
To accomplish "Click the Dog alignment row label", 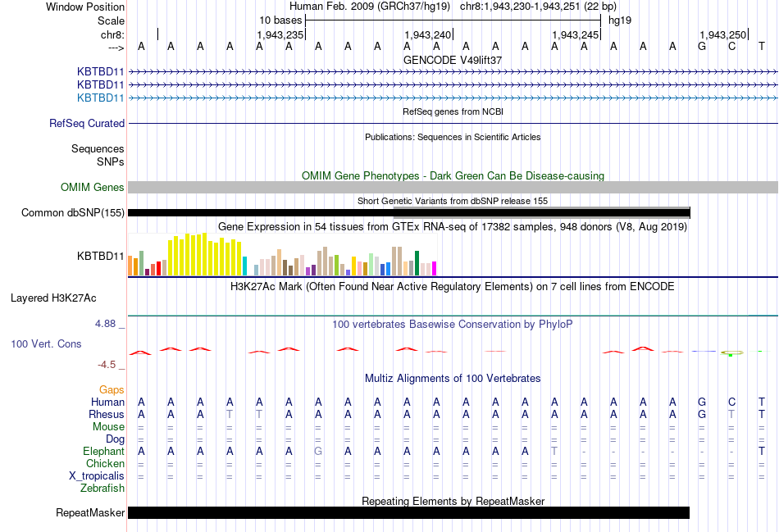I will point(115,439).
